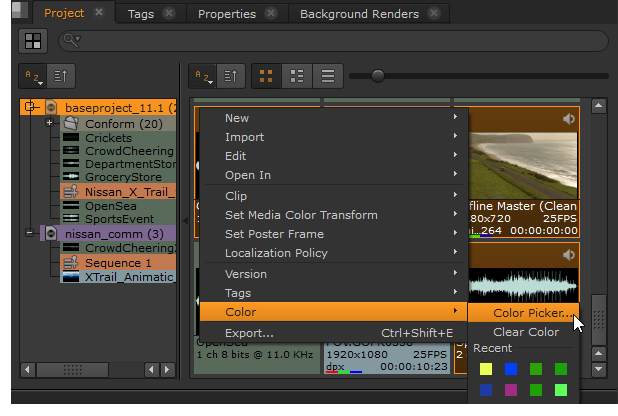
Task: Open the A-Z sort dropdown in tree panel
Action: pyautogui.click(x=33, y=76)
